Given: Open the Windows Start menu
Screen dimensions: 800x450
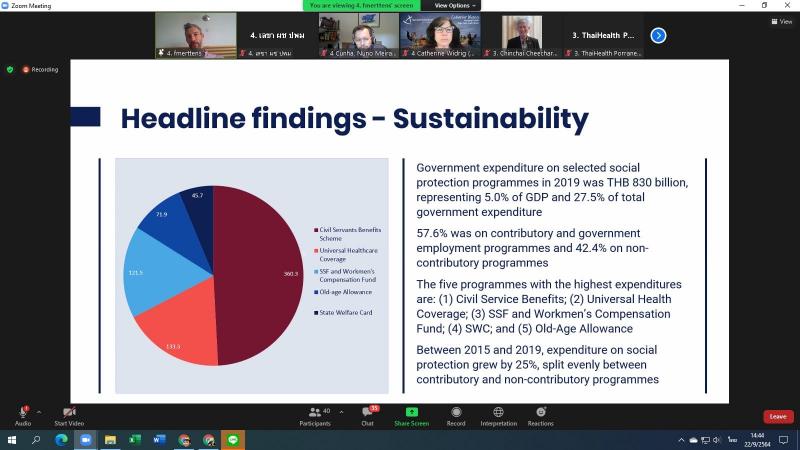Looking at the screenshot, I should (11, 440).
